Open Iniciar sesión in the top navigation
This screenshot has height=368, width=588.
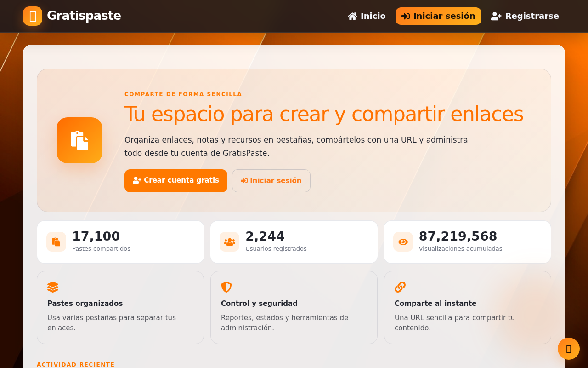(x=438, y=16)
